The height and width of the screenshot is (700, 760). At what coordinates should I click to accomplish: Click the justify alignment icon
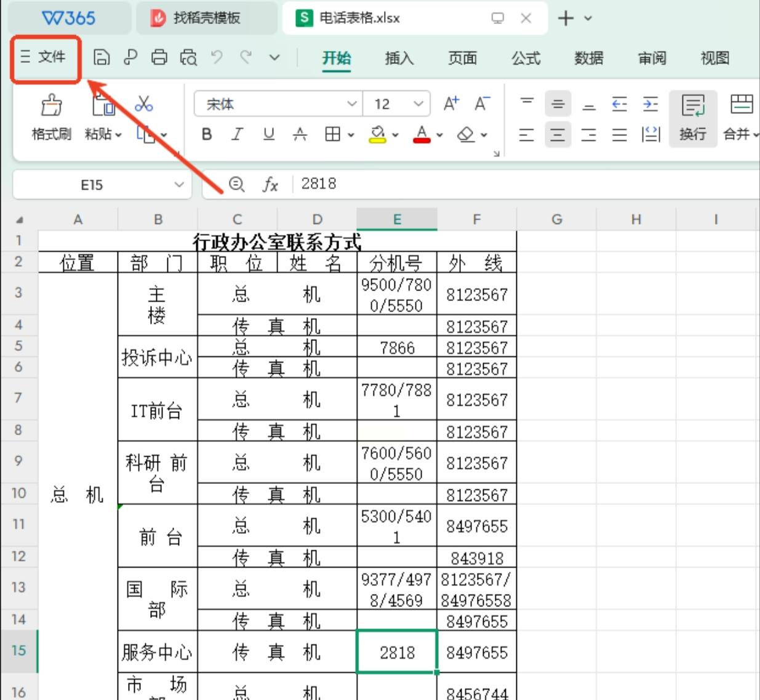[620, 134]
